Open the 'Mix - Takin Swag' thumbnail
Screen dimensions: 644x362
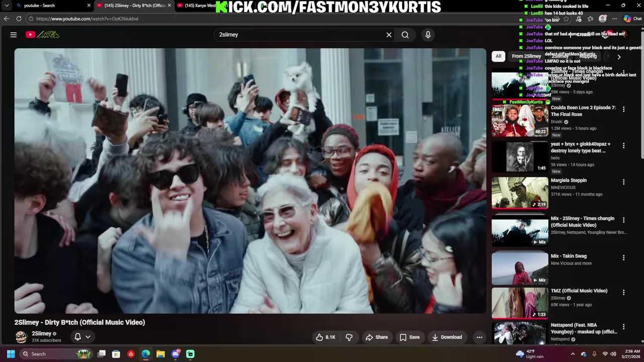tap(520, 268)
